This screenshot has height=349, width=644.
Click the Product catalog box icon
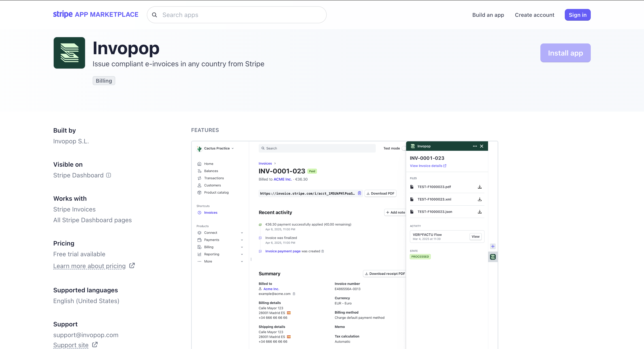coord(199,192)
